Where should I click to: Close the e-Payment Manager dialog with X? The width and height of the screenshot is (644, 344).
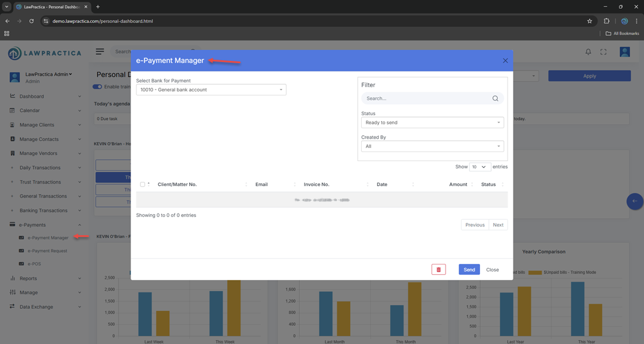coord(505,61)
